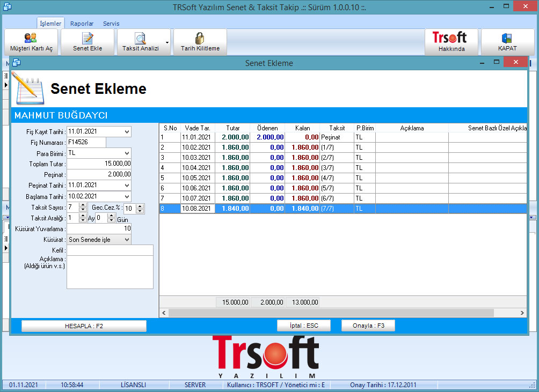Click the Gec.Cez.% spinner arrows
Image resolution: width=539 pixels, height=392 pixels.
[140, 209]
